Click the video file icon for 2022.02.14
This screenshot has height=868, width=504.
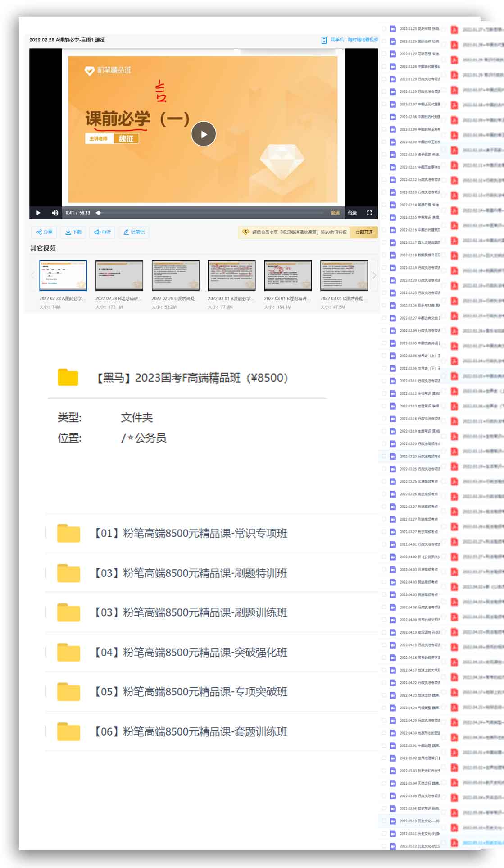pyautogui.click(x=393, y=205)
